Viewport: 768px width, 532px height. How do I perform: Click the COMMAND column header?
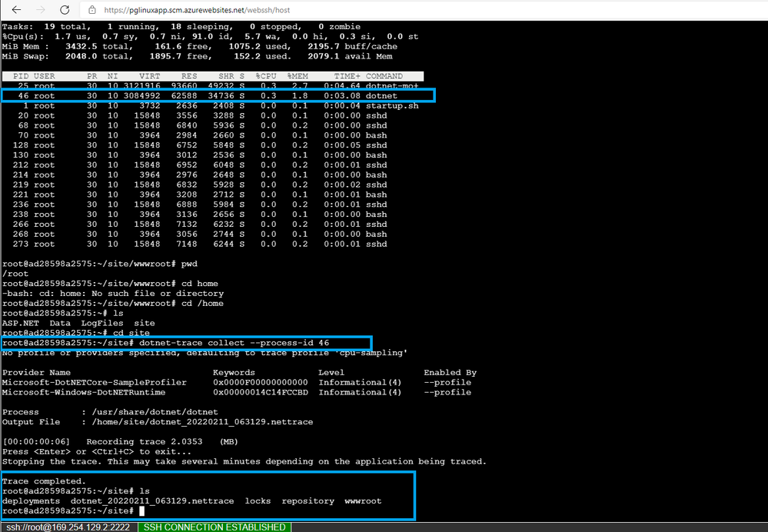[x=384, y=76]
